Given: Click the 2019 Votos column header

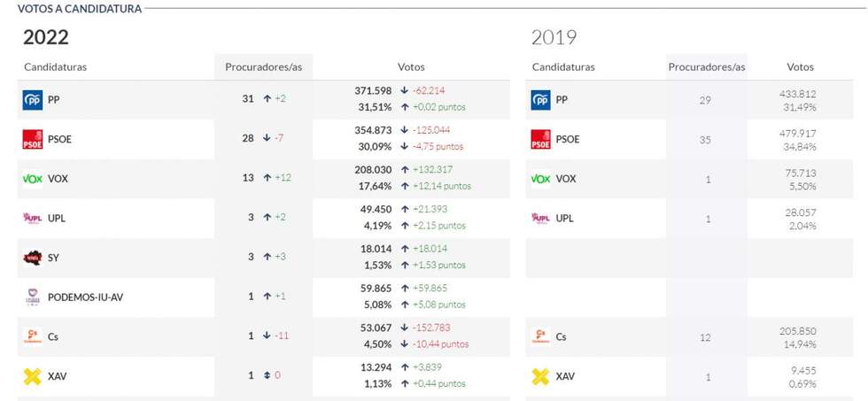Looking at the screenshot, I should [x=800, y=67].
